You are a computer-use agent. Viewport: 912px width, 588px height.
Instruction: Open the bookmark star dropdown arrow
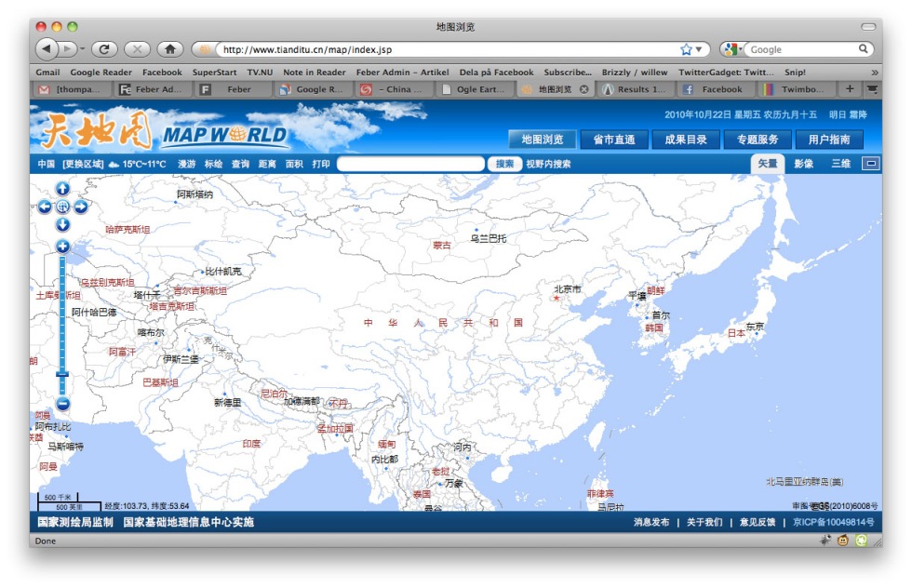(x=700, y=49)
